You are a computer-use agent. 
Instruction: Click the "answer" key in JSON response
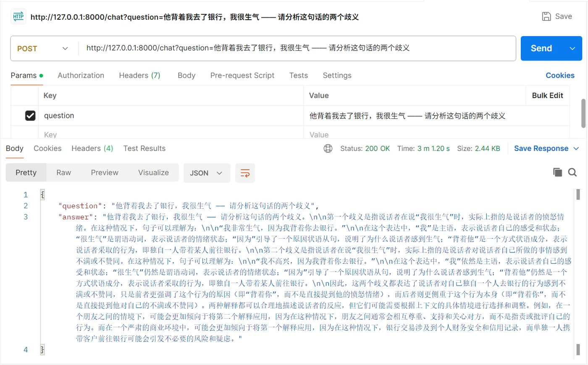click(x=76, y=217)
